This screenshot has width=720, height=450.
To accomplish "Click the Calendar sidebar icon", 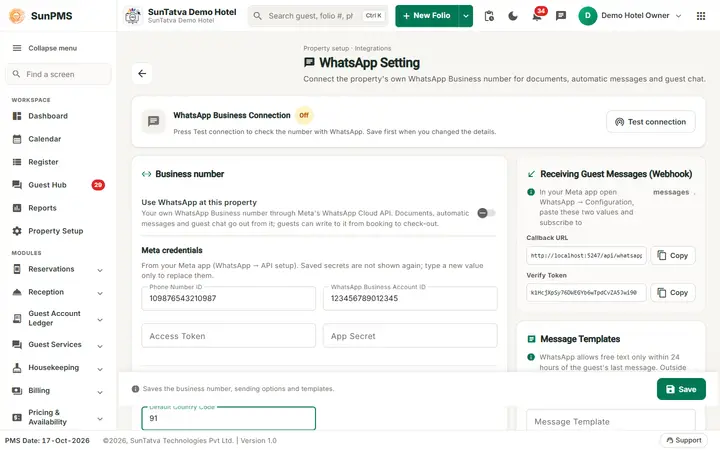I will (x=17, y=139).
